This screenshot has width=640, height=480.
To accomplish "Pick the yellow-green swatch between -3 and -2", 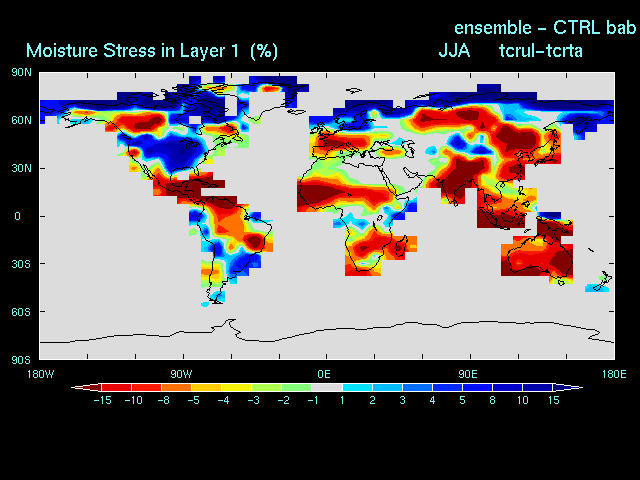I will [267, 387].
